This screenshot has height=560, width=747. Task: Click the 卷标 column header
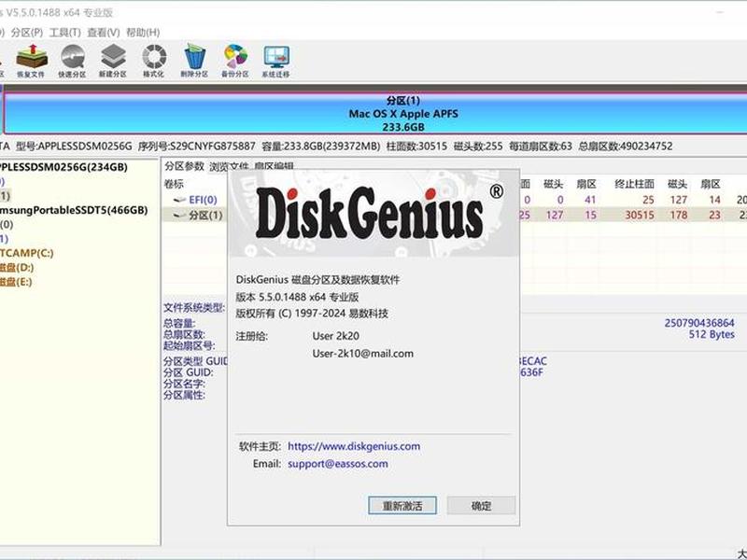[x=174, y=184]
